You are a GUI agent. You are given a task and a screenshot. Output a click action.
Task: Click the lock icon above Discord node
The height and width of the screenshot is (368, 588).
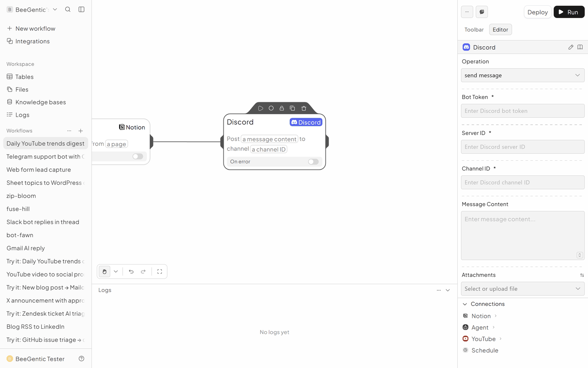(x=282, y=108)
